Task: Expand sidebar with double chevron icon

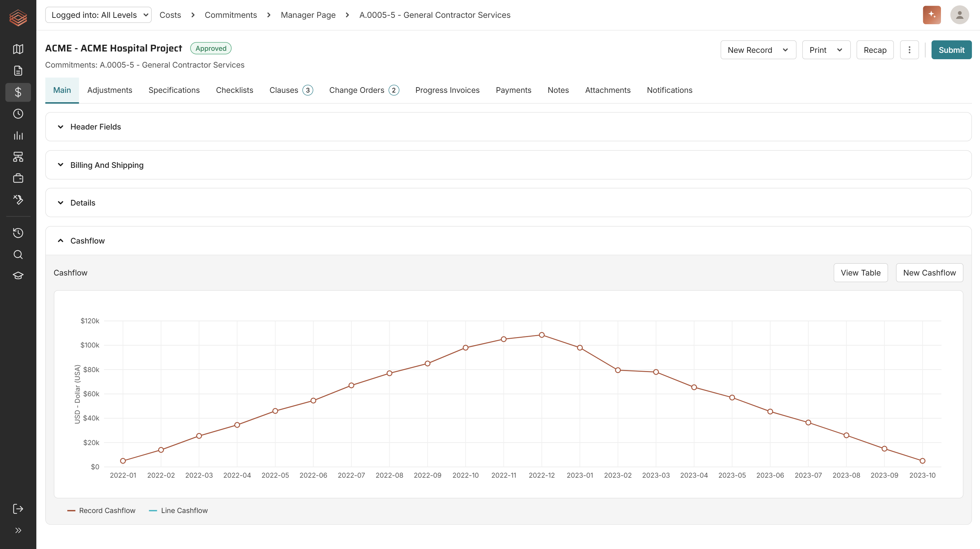Action: click(x=18, y=530)
